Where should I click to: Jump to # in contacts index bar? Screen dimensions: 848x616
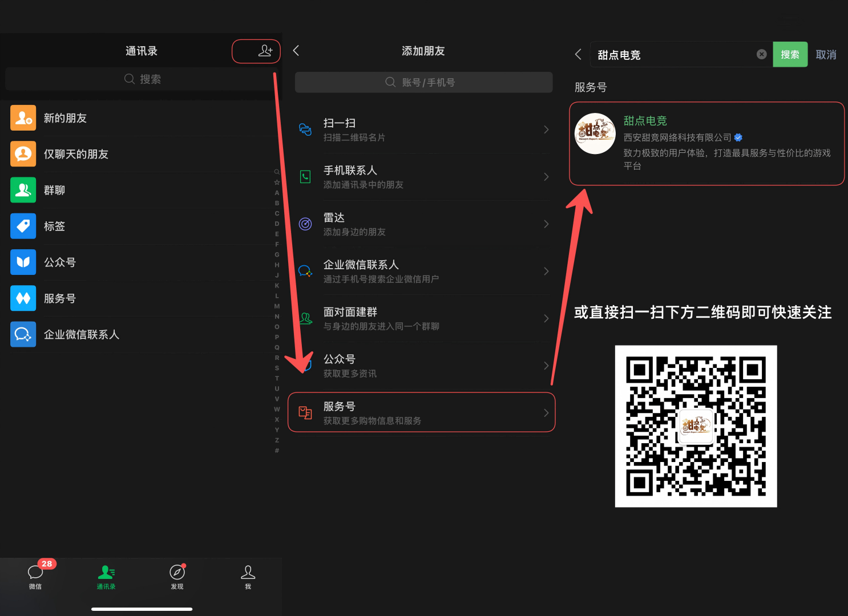point(277,451)
